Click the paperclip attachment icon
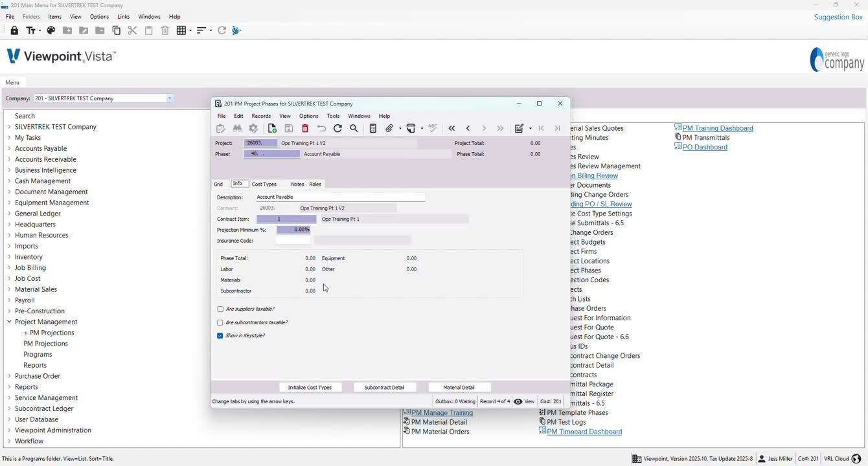Screen dimensions: 868x466 coord(389,128)
